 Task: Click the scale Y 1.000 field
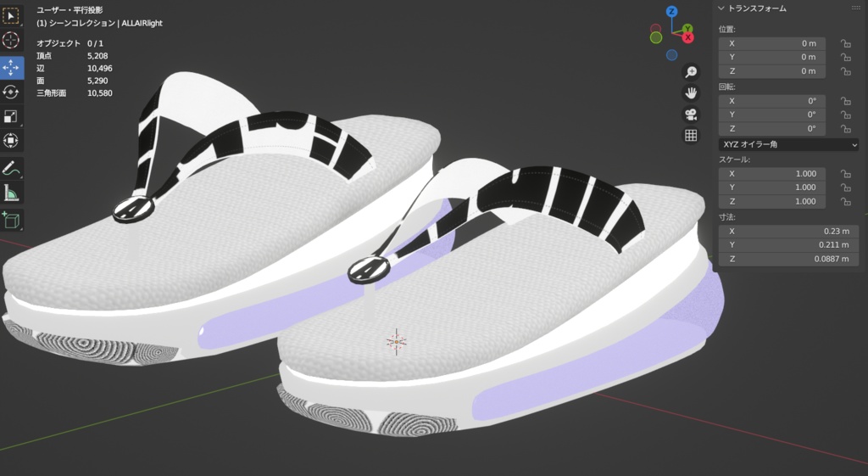coord(771,188)
